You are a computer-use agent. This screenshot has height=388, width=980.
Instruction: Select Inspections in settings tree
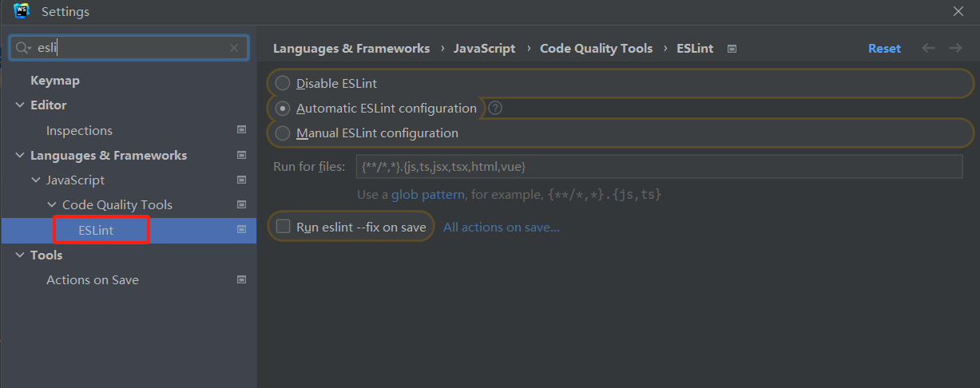[x=79, y=131]
